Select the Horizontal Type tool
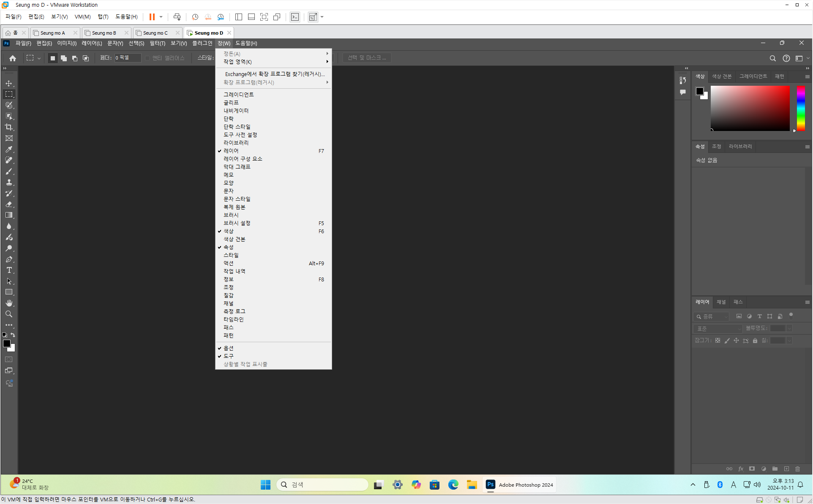 pos(9,270)
